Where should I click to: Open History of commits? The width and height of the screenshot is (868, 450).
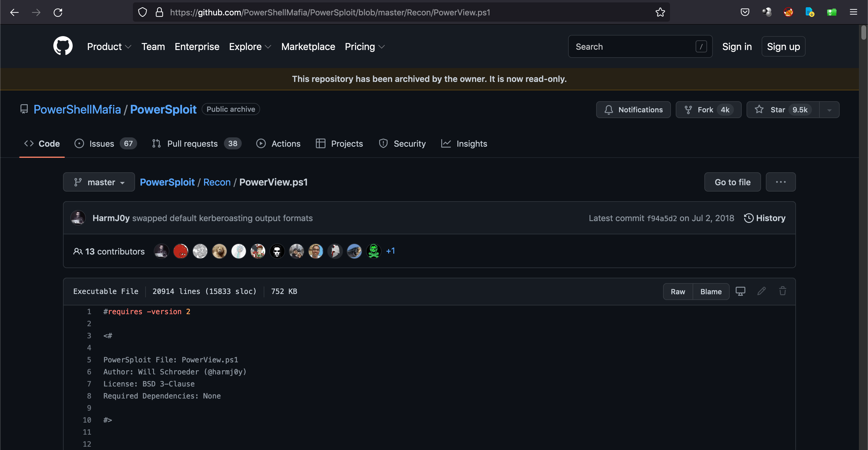(x=765, y=218)
